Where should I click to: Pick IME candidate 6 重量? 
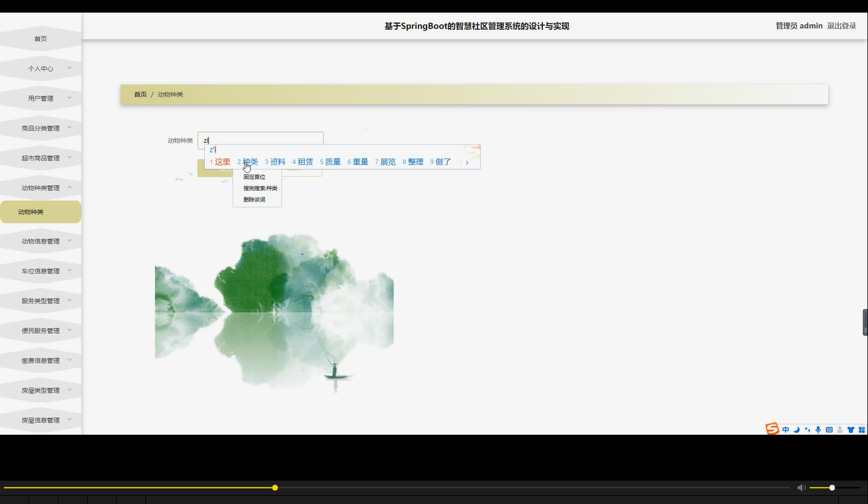point(358,162)
